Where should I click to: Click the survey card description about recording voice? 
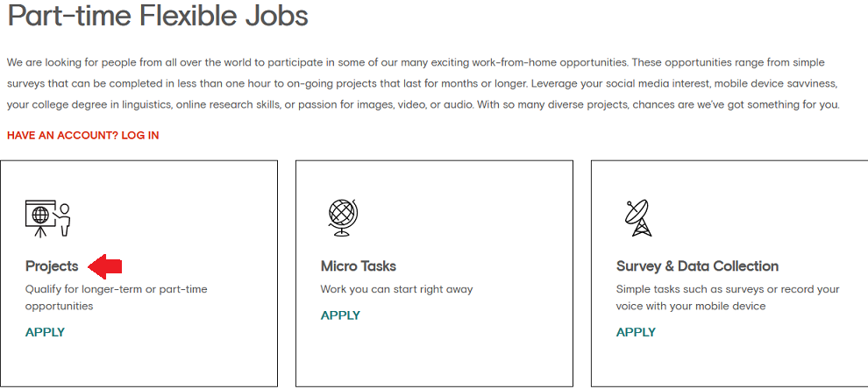[728, 297]
